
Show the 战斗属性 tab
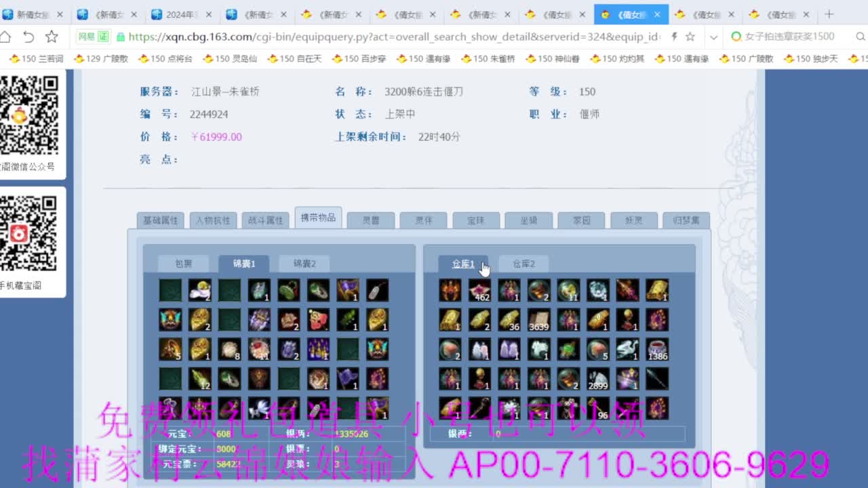click(x=265, y=220)
